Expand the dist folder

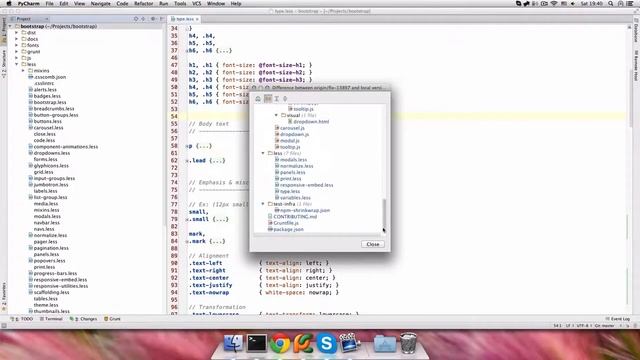(x=17, y=33)
